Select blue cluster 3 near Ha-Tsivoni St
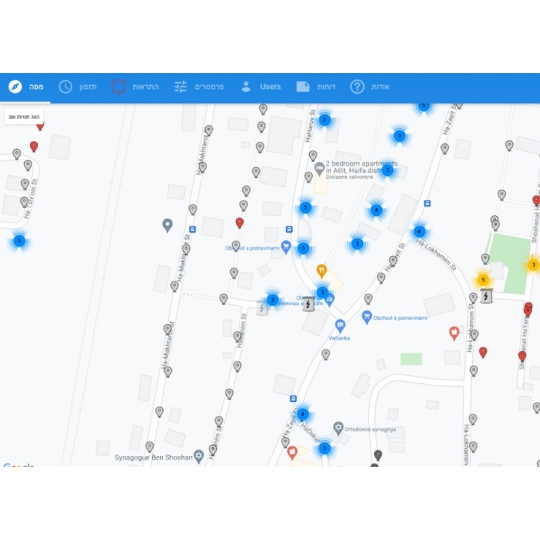540x540 pixels. 19,241
